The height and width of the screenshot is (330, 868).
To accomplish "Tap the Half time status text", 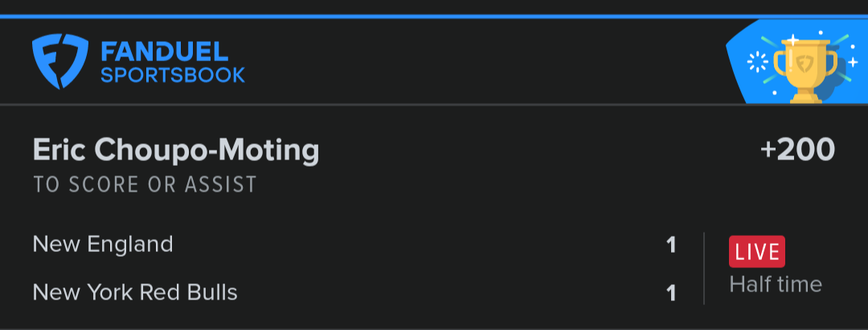I will (x=776, y=284).
